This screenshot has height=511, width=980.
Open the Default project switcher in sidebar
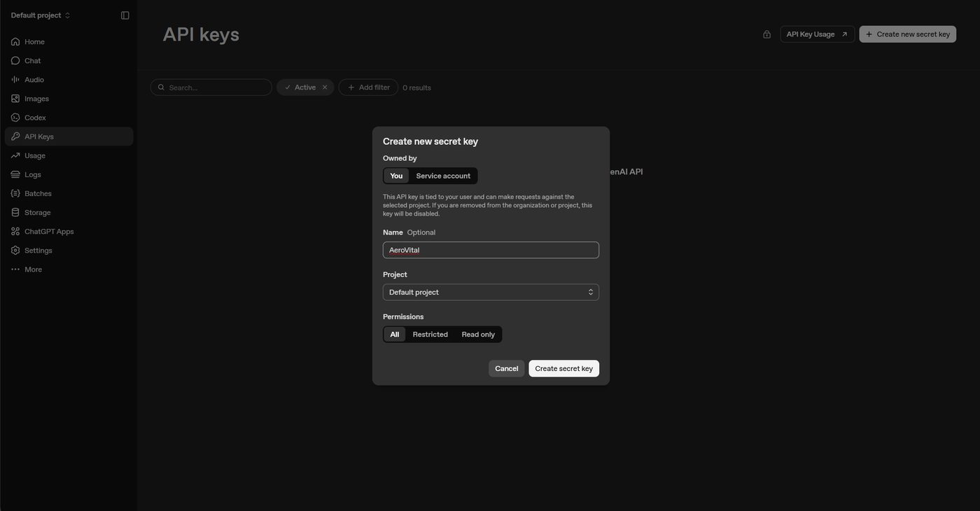pyautogui.click(x=41, y=15)
